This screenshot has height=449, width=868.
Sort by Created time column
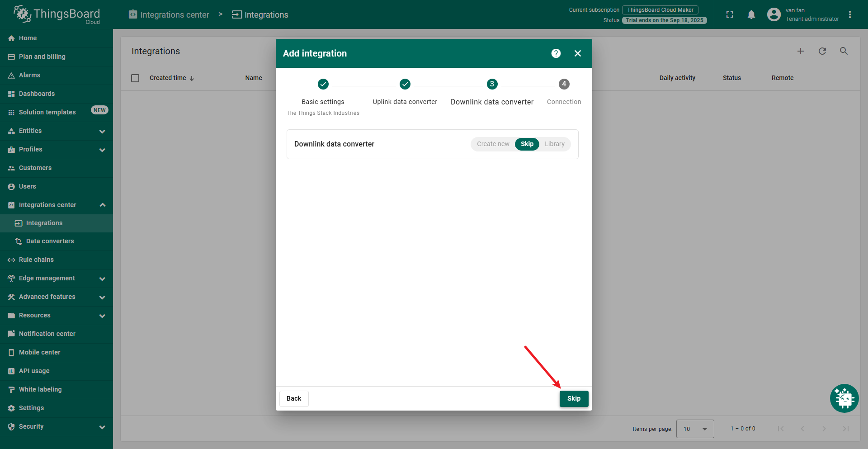click(172, 78)
